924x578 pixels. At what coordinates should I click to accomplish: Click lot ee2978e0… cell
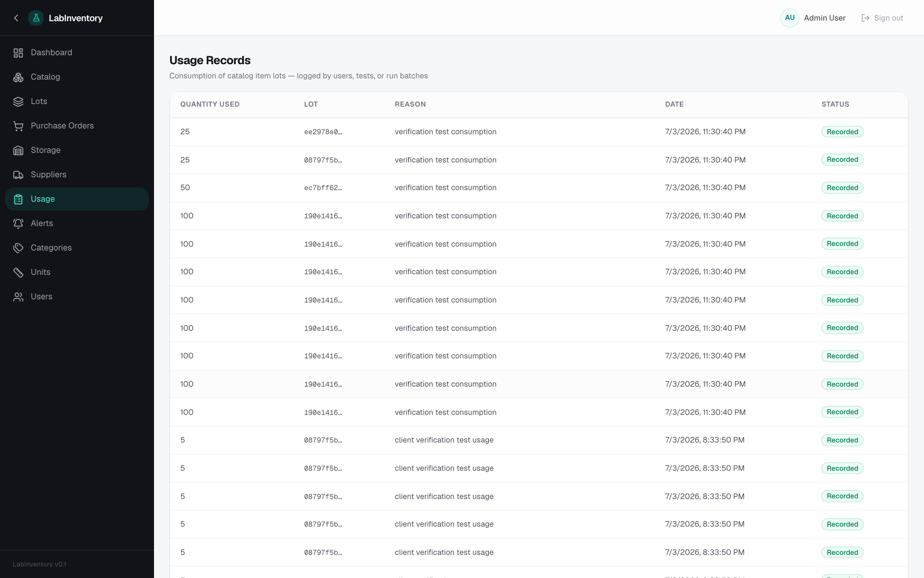click(x=323, y=132)
